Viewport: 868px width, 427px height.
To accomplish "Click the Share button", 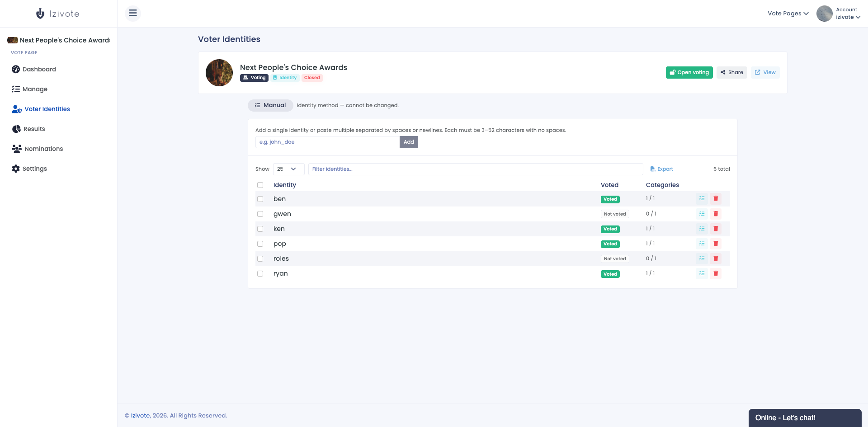I will (731, 72).
